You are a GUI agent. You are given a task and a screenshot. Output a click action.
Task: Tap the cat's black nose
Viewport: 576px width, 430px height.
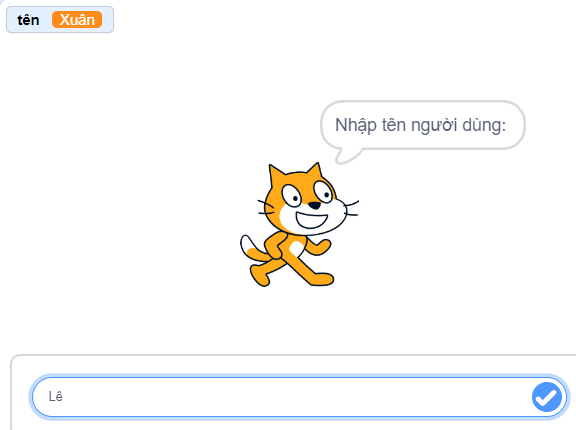click(x=314, y=205)
